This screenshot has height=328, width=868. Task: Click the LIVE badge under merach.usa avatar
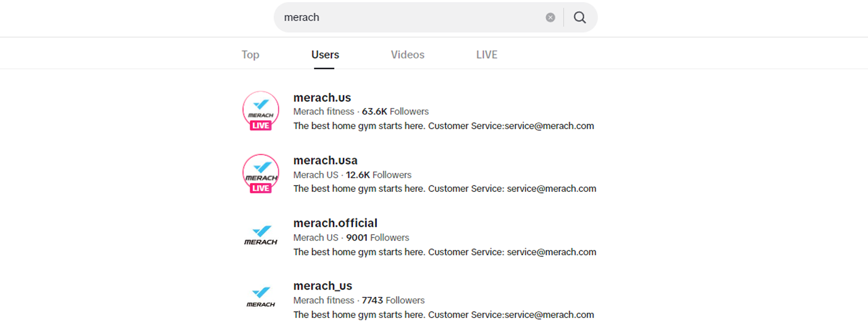(260, 188)
